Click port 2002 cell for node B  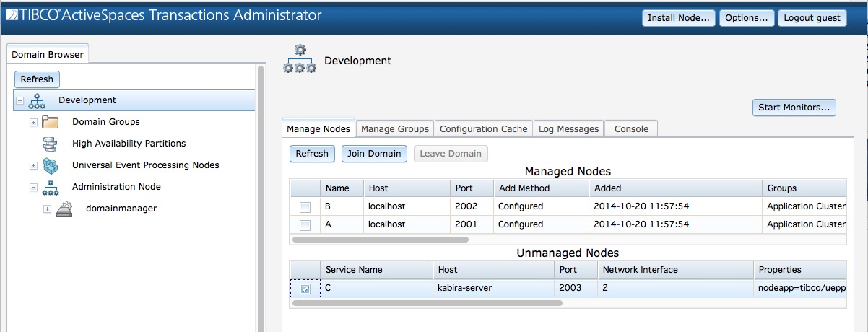[472, 206]
